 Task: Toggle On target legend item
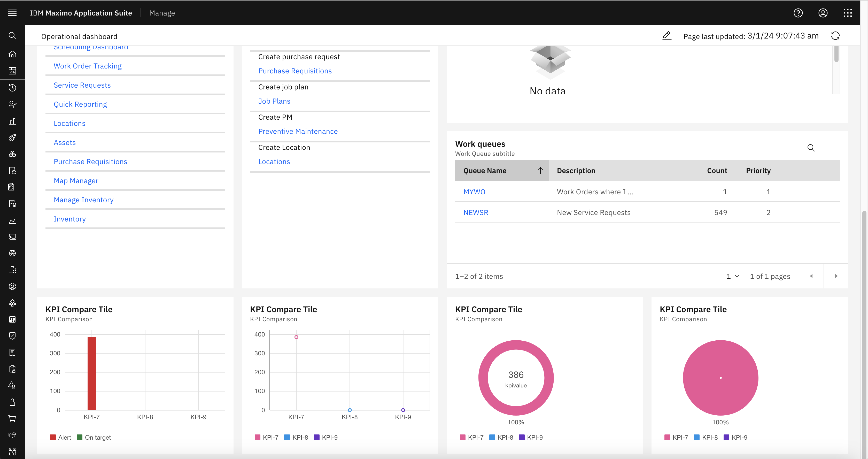click(x=94, y=438)
